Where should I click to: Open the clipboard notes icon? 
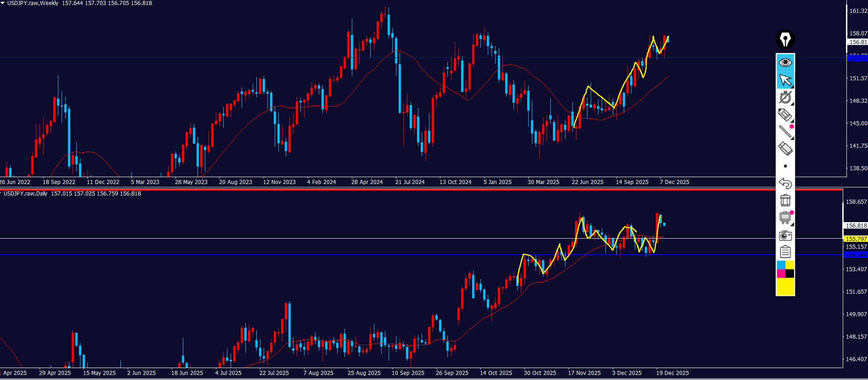[x=785, y=252]
